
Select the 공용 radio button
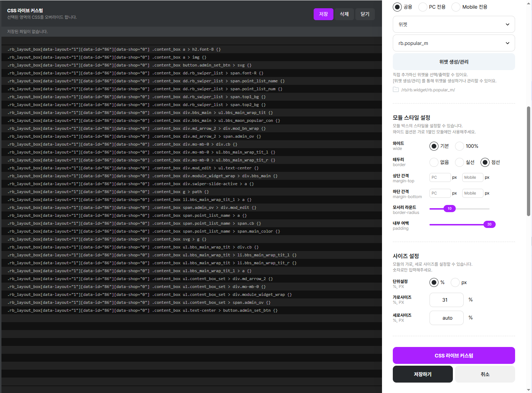pos(397,7)
